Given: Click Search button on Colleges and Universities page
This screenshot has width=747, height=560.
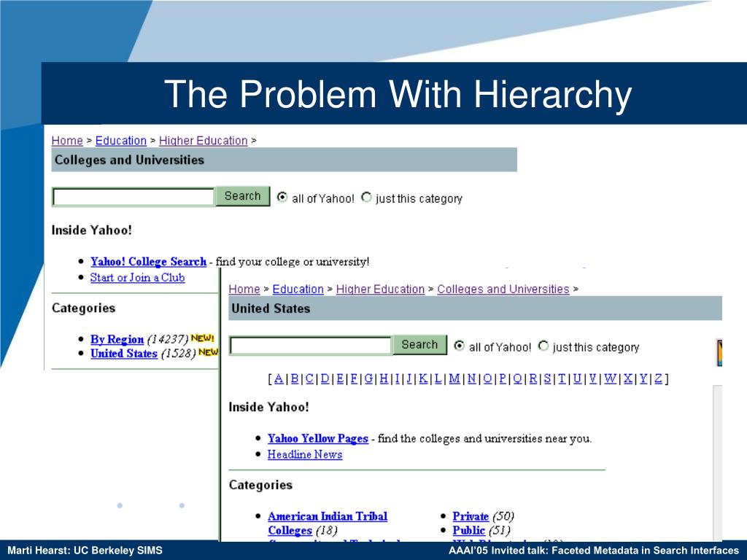Looking at the screenshot, I should click(242, 196).
